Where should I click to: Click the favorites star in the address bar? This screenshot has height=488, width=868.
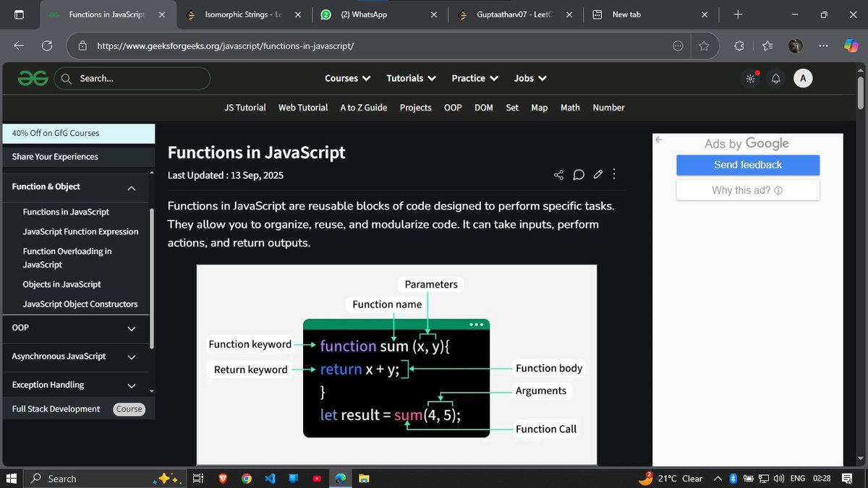coord(704,45)
